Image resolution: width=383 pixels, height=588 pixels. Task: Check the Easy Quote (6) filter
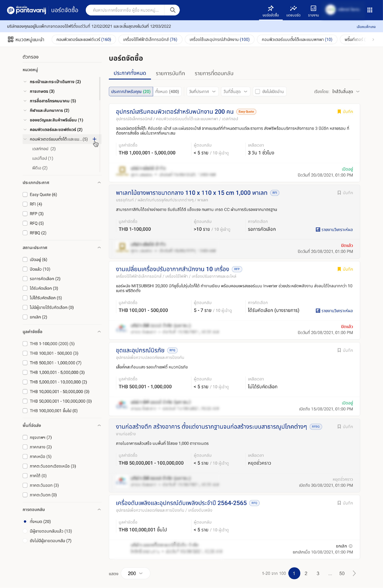(25, 194)
